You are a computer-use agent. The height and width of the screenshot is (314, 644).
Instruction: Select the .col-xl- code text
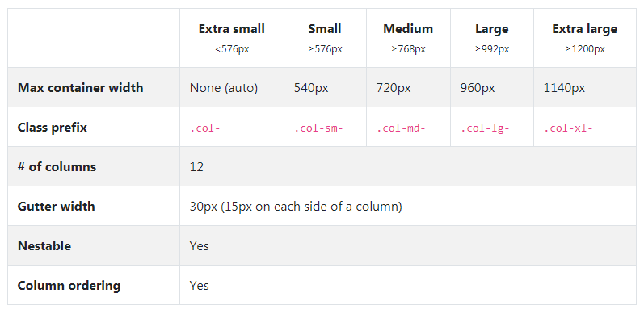(568, 128)
